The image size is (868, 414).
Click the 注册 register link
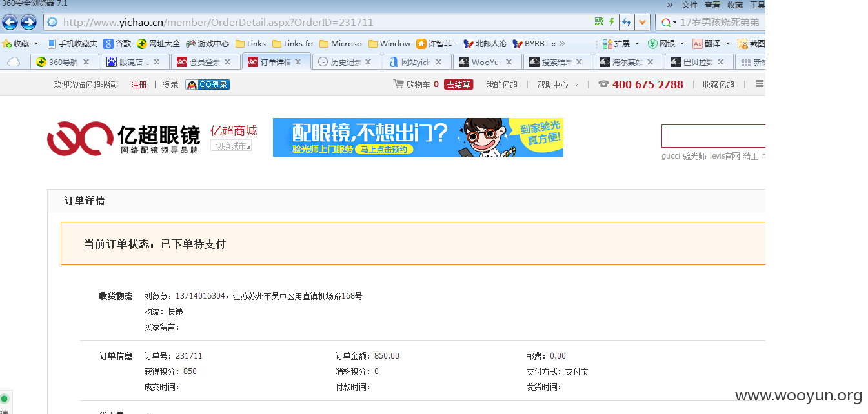click(139, 84)
